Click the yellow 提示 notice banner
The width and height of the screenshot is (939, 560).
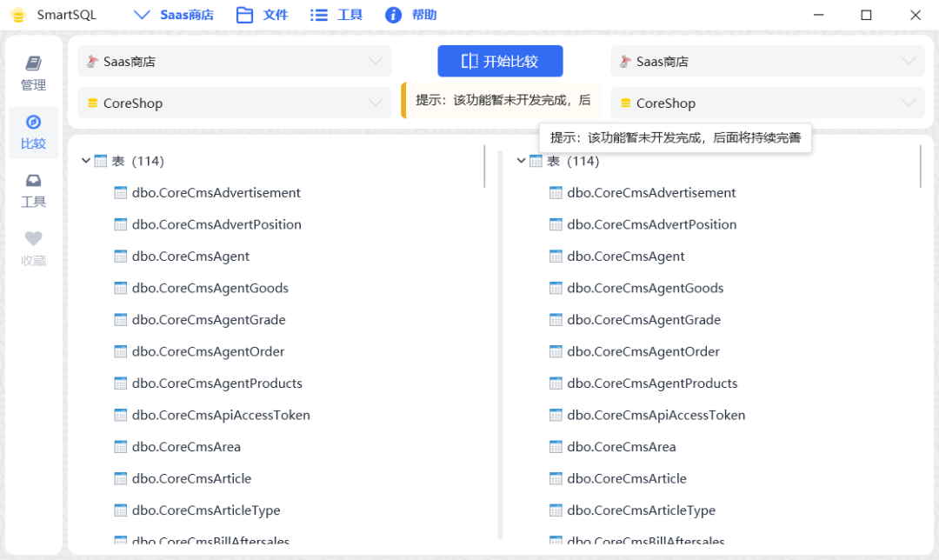coord(501,100)
